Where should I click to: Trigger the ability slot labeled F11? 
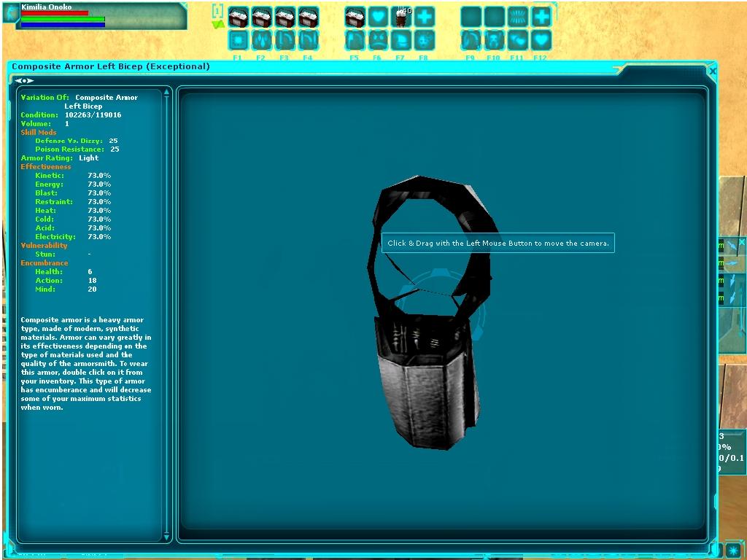518,40
